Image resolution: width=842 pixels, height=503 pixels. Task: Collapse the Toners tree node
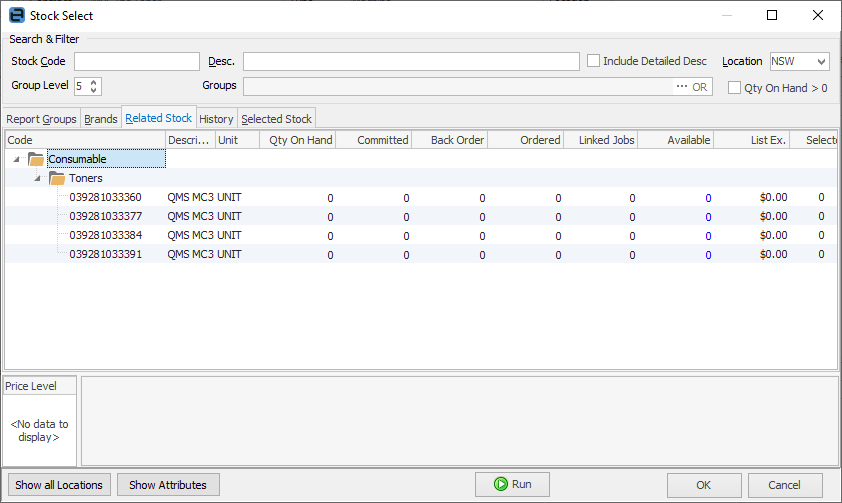(x=37, y=178)
